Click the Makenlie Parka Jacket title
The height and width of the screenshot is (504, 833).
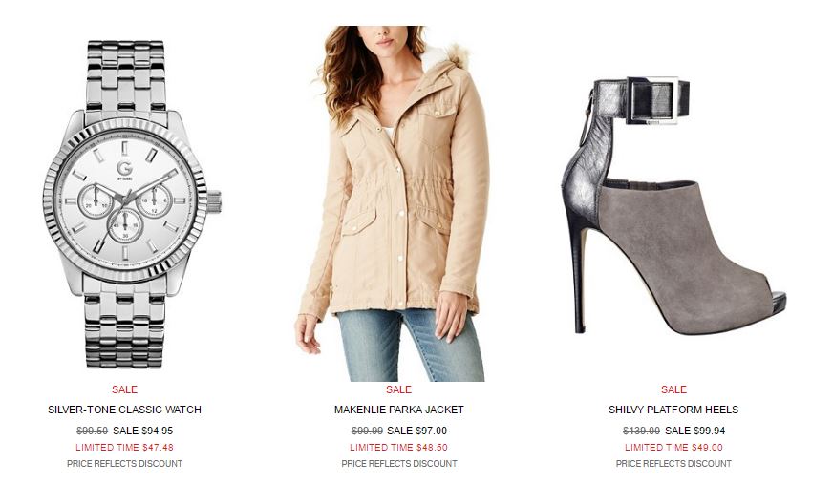tap(399, 409)
